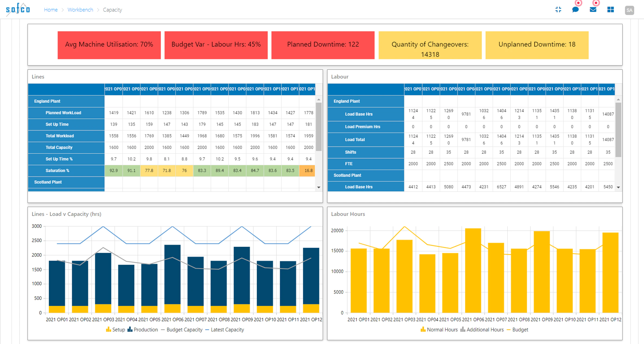Toggle Production series in legend
Viewport: 644px width, 344px height.
(142, 330)
